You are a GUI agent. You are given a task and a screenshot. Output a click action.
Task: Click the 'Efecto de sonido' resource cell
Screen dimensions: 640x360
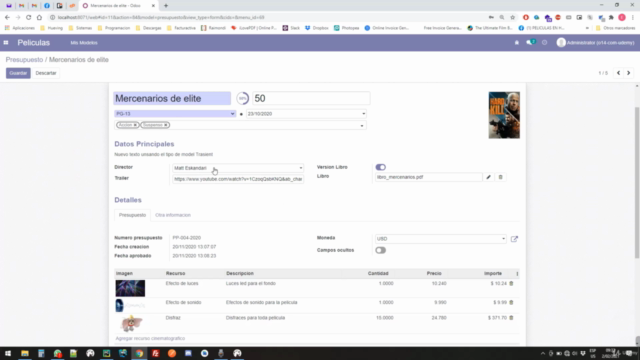[x=183, y=302]
